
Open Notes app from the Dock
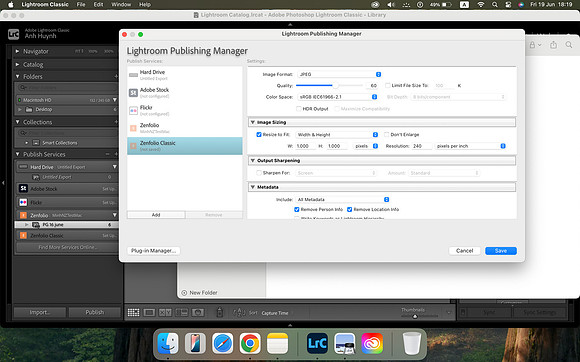(277, 343)
